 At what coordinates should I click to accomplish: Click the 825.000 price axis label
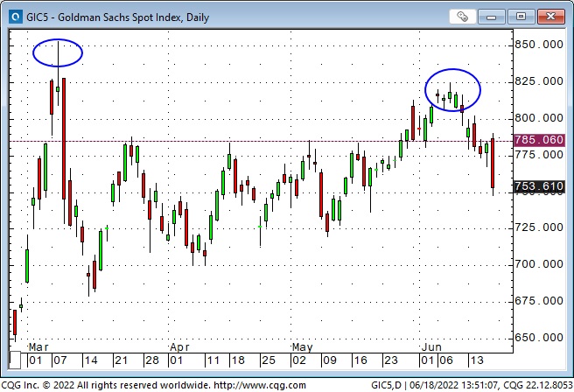(x=539, y=81)
